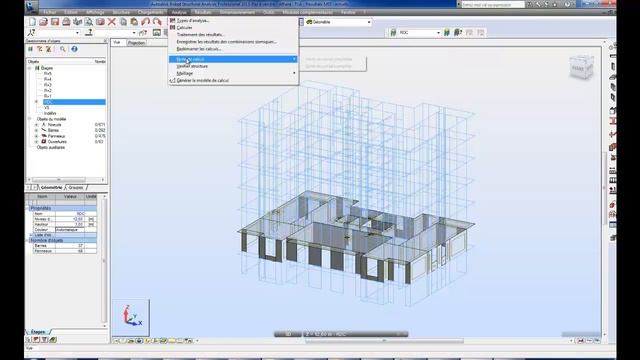Choose Types d'analyse menu entry
Image resolution: width=640 pixels, height=360 pixels.
193,20
